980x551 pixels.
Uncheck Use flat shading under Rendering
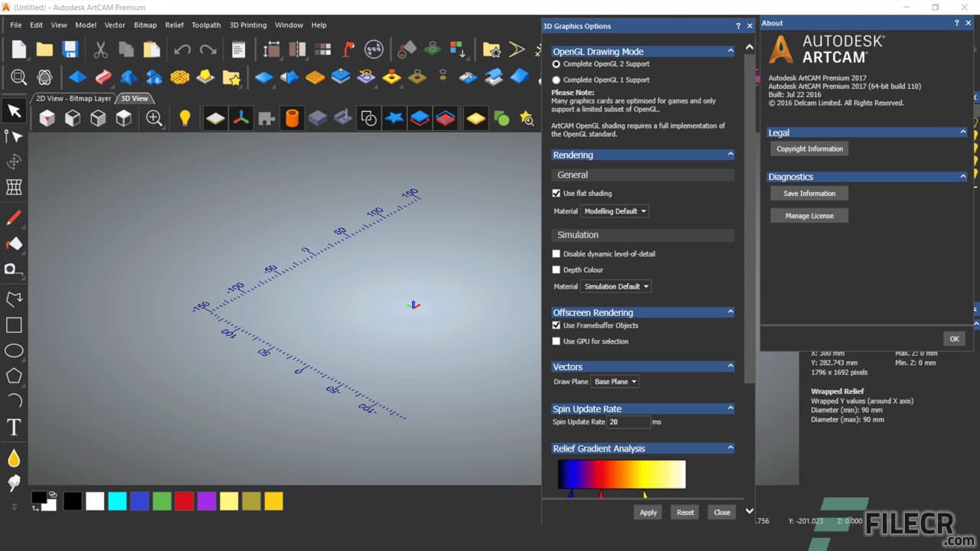point(557,194)
